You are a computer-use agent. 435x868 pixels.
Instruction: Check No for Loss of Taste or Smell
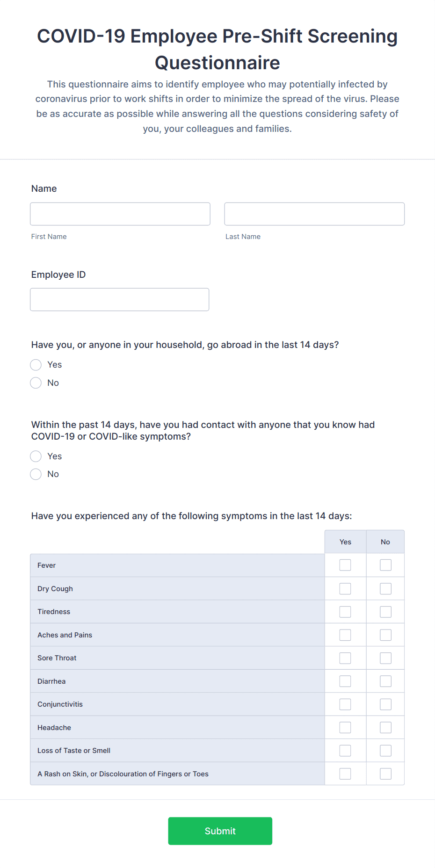click(x=385, y=750)
